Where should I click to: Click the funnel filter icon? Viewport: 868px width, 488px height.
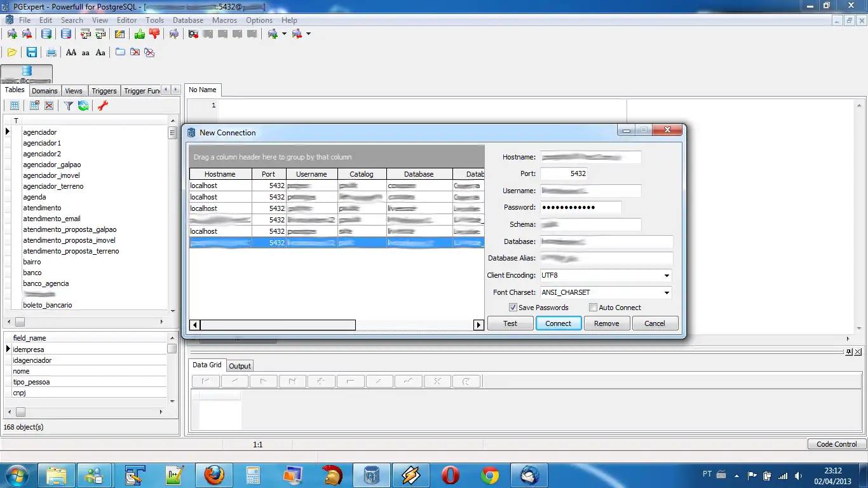coord(68,105)
